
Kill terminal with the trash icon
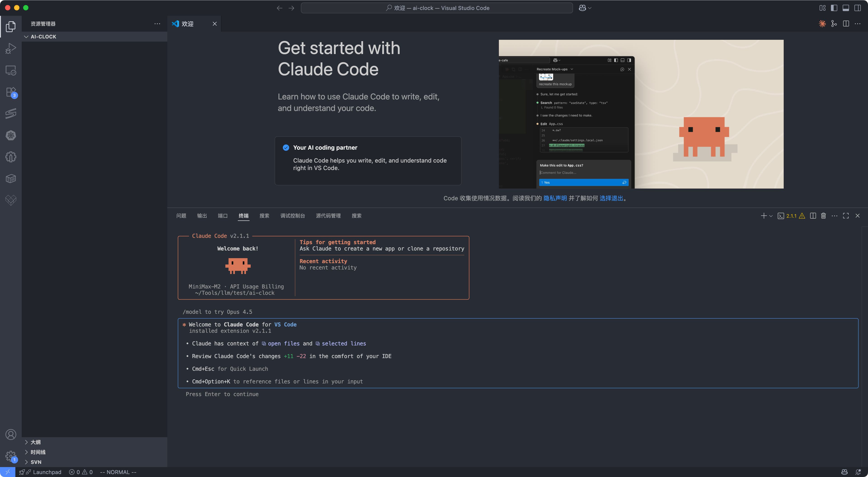(823, 216)
